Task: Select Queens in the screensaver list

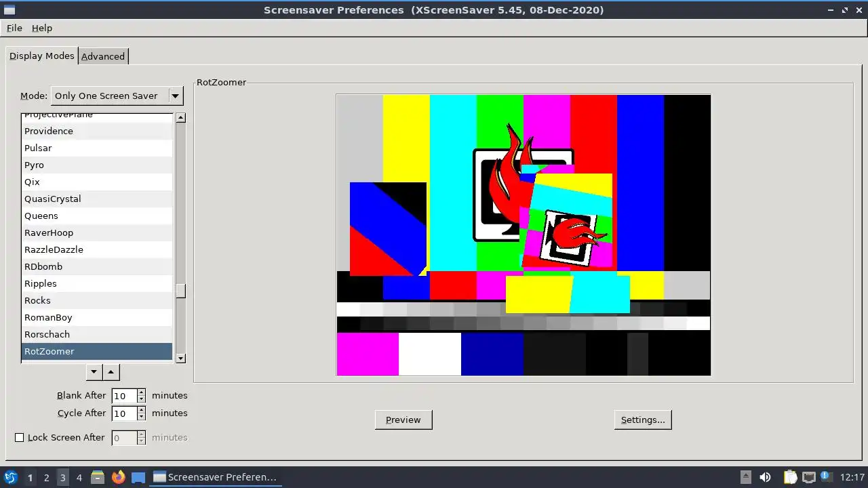Action: point(97,216)
